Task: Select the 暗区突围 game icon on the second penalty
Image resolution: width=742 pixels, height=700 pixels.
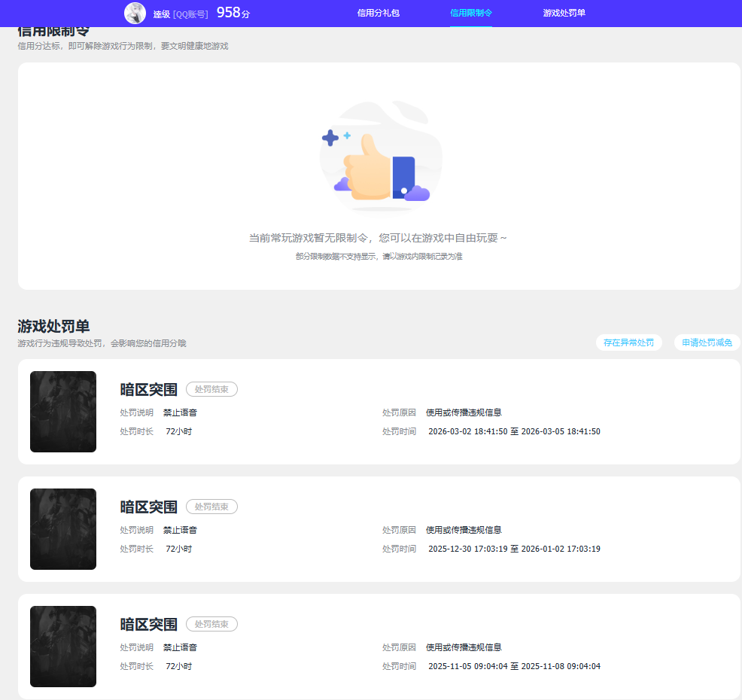Action: (63, 529)
